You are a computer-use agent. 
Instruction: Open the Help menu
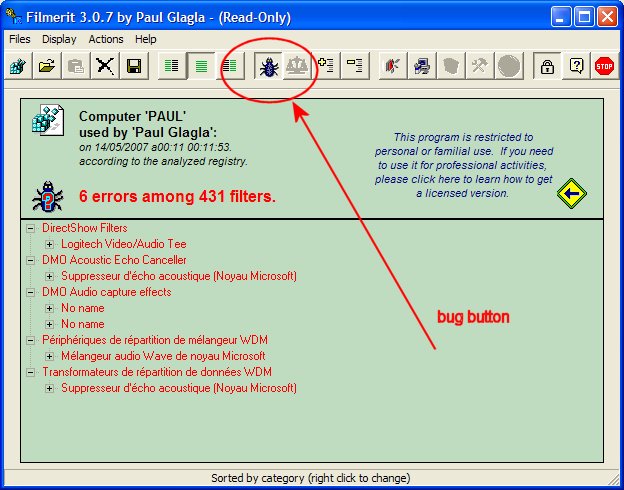pyautogui.click(x=146, y=39)
